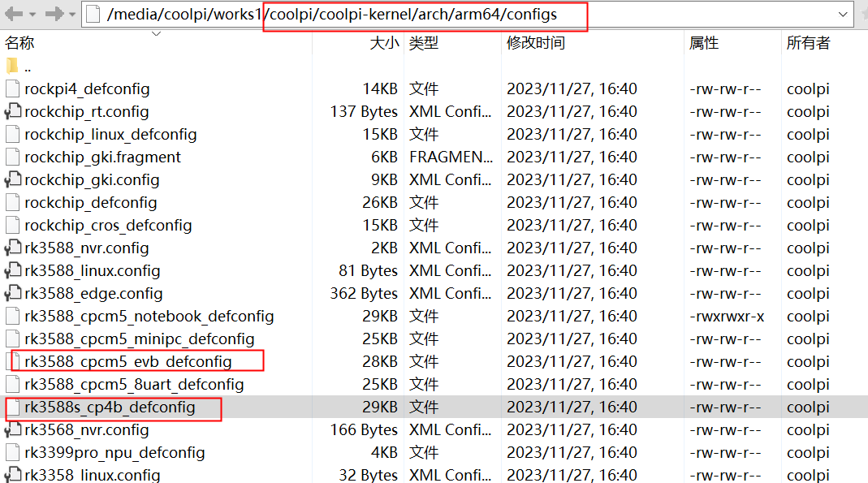Select the rk3588_cpcm5_minipc_defconfig file icon
The width and height of the screenshot is (868, 483).
coord(13,338)
